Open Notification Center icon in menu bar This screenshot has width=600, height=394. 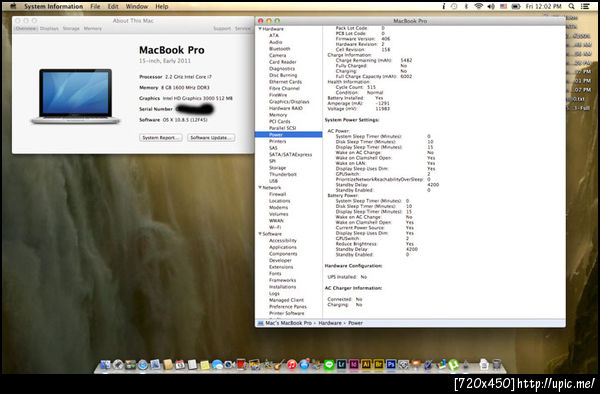(x=585, y=6)
